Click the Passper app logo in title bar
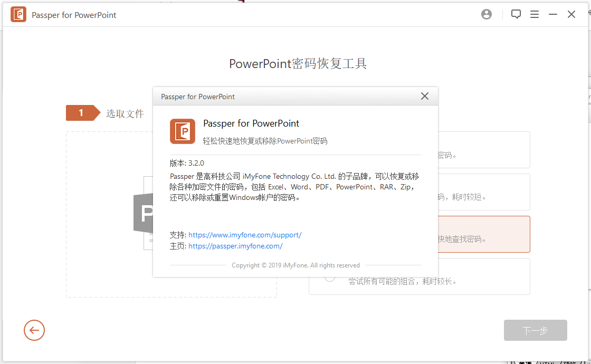Image resolution: width=591 pixels, height=364 pixels. pyautogui.click(x=18, y=14)
